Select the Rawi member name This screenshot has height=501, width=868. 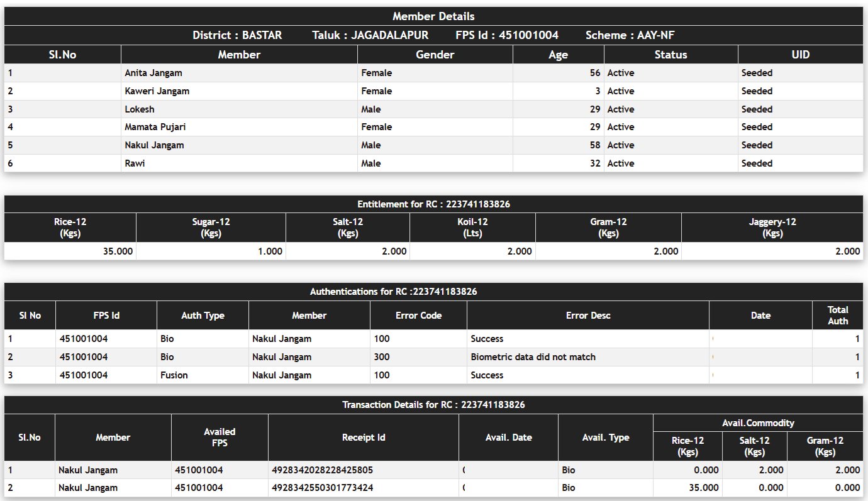click(x=135, y=163)
